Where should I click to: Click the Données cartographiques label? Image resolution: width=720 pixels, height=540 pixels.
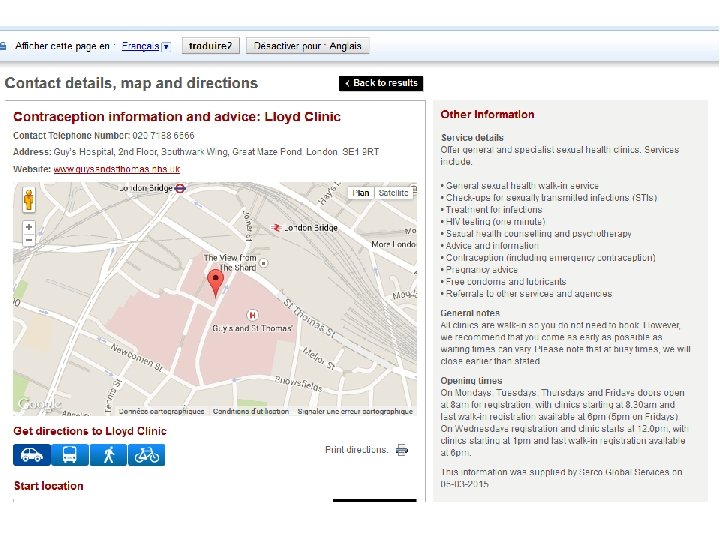click(x=162, y=411)
